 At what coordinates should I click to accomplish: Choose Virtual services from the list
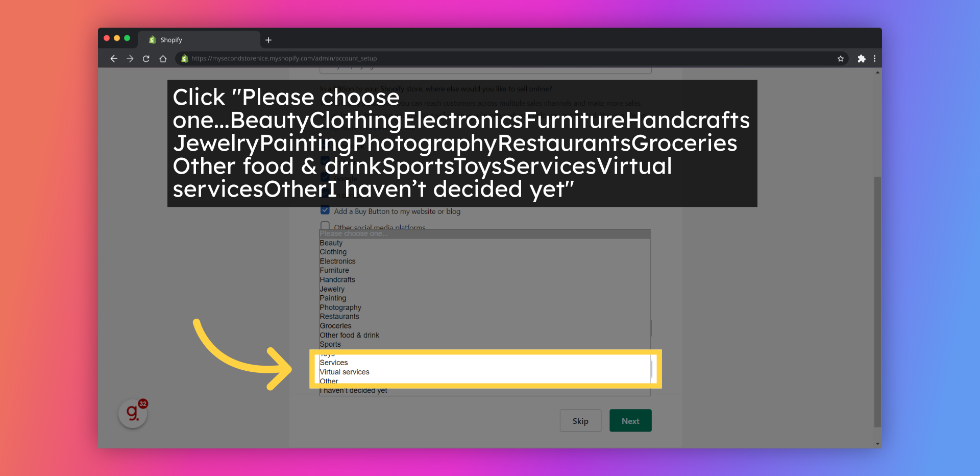[x=484, y=372]
